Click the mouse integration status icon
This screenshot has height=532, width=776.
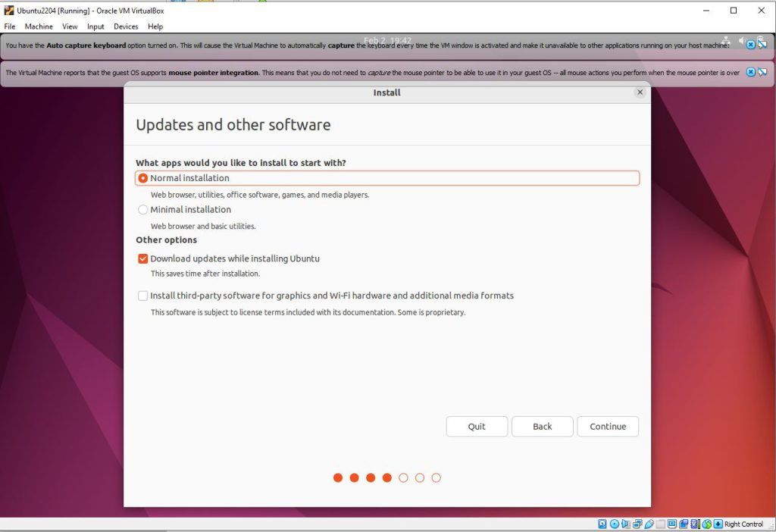click(x=707, y=524)
